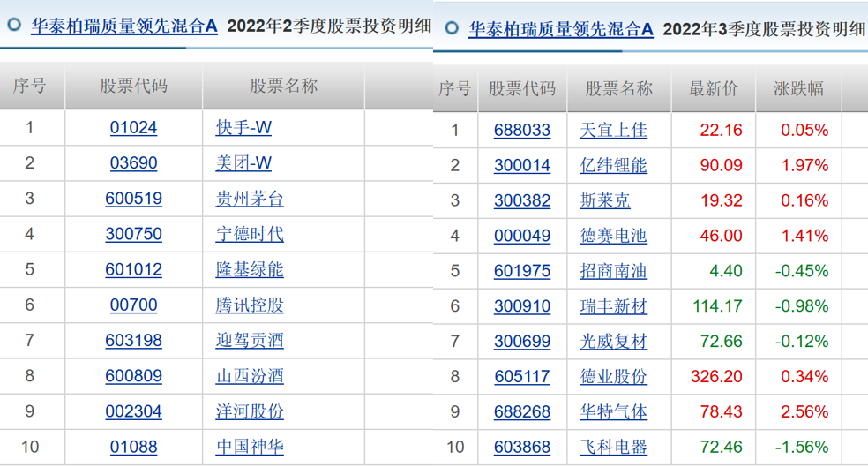Open the 隆基绿能 stock link
The width and height of the screenshot is (868, 467).
pos(250,269)
